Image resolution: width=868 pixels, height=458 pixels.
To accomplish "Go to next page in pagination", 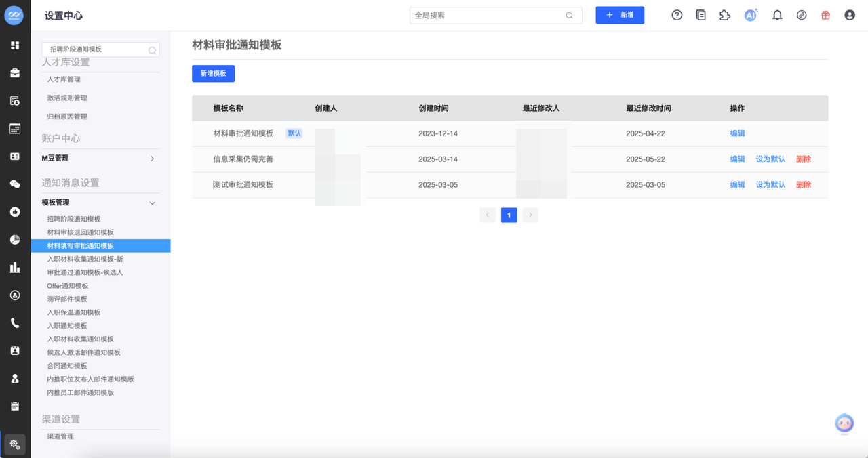I will 530,215.
